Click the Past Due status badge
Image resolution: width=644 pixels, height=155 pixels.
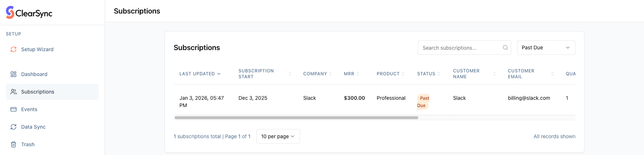tap(423, 102)
